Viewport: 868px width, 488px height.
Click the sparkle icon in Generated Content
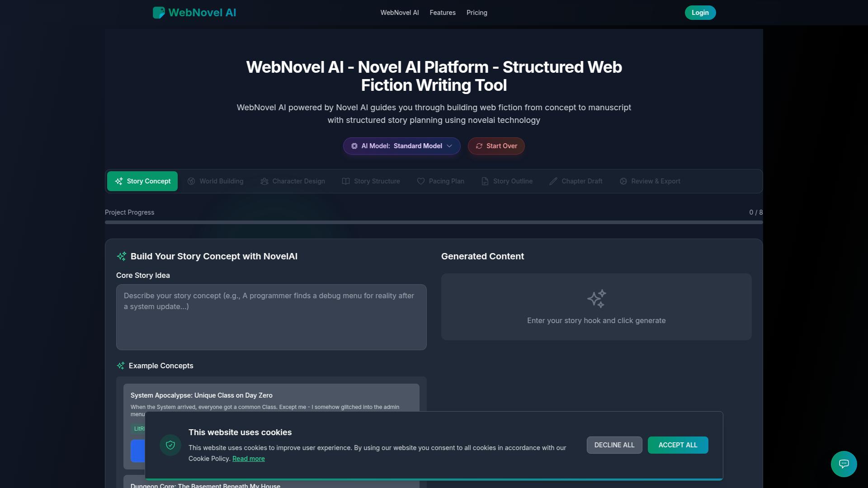pyautogui.click(x=596, y=299)
